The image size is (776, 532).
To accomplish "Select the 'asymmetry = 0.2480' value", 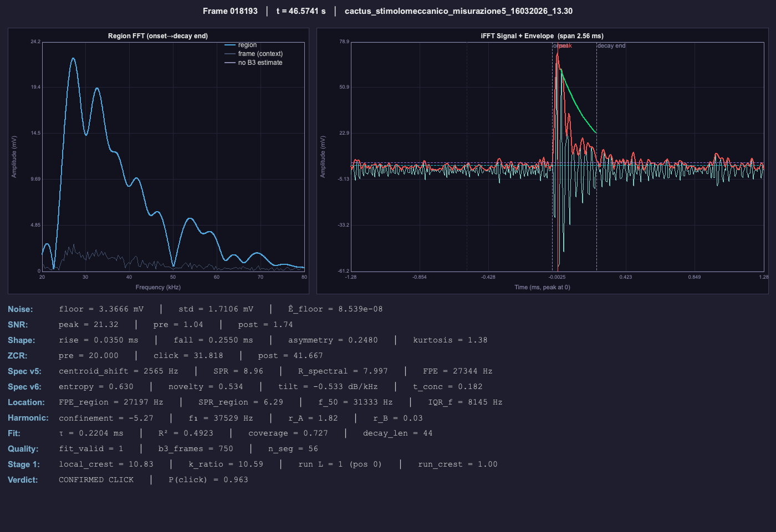I will point(333,340).
